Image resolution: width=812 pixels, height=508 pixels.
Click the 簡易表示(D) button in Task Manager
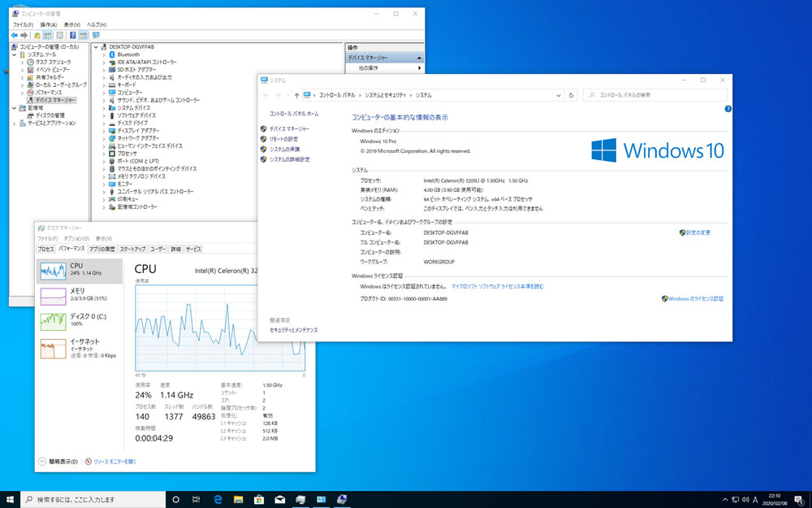coord(58,462)
